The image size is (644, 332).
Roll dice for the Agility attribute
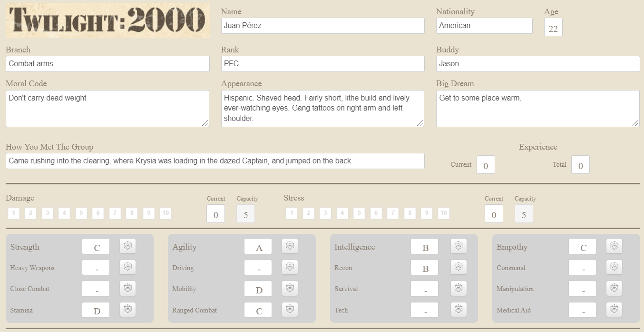click(290, 246)
